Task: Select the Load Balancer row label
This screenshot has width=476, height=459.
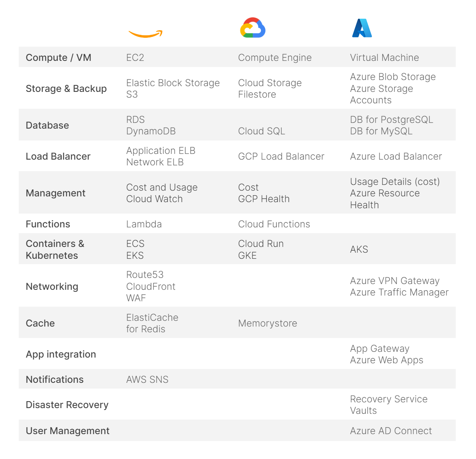Action: 58,156
